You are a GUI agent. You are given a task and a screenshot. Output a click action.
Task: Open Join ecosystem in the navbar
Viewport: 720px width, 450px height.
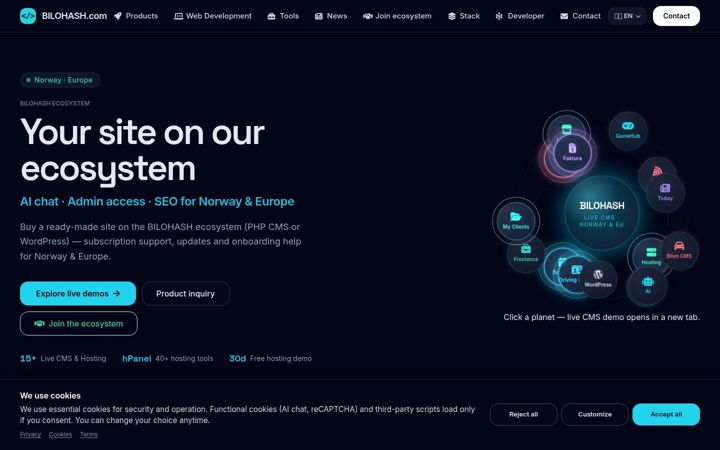[397, 16]
